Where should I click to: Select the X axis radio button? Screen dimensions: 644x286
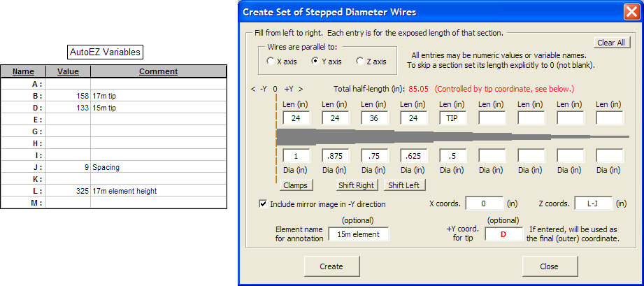(271, 62)
